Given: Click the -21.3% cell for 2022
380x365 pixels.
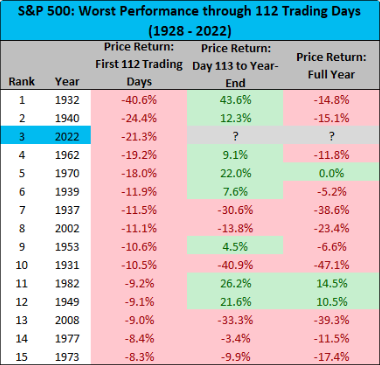Looking at the screenshot, I should (139, 136).
